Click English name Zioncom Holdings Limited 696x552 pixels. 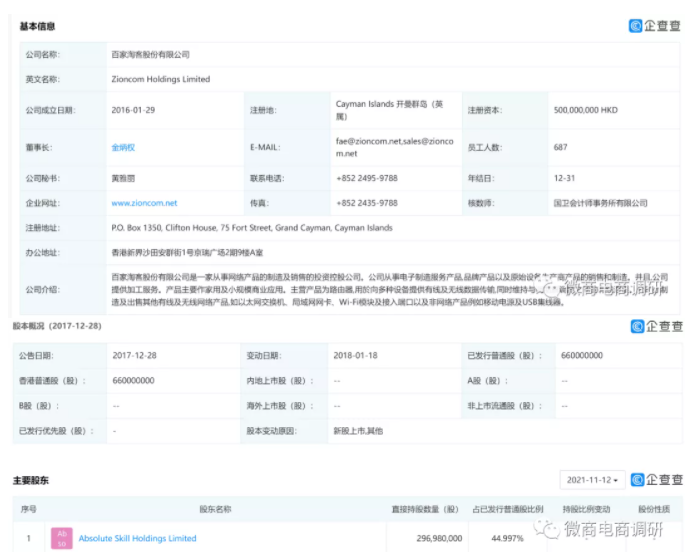click(x=161, y=79)
